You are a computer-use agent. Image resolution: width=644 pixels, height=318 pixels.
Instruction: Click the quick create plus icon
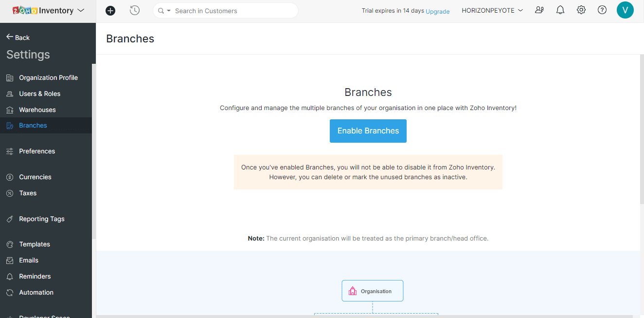(x=110, y=11)
